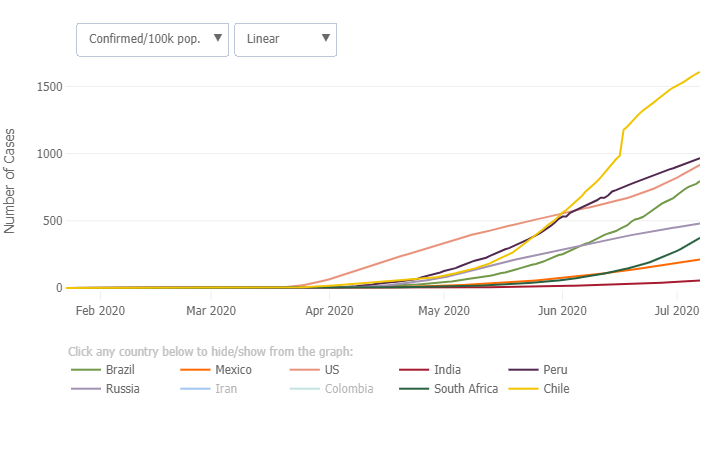Click the Jul 2020 x-axis label
The width and height of the screenshot is (720, 450).
click(x=676, y=311)
